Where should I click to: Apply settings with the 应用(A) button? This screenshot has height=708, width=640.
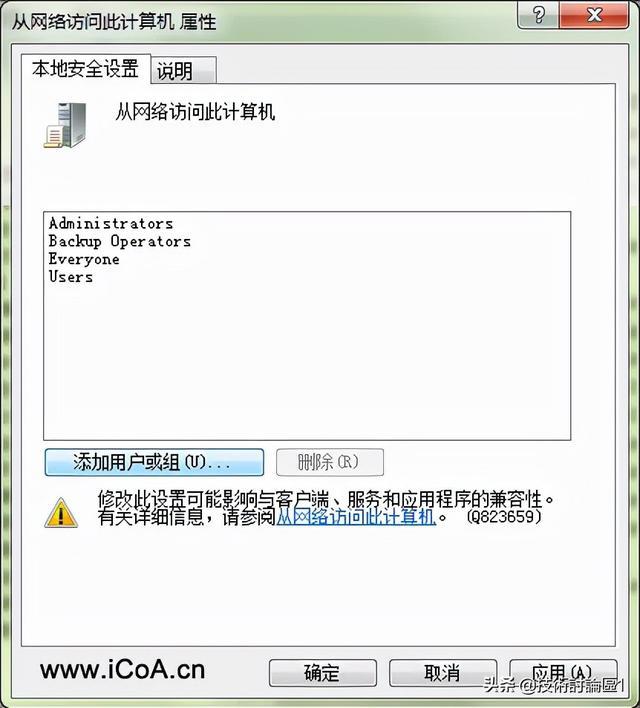point(563,673)
